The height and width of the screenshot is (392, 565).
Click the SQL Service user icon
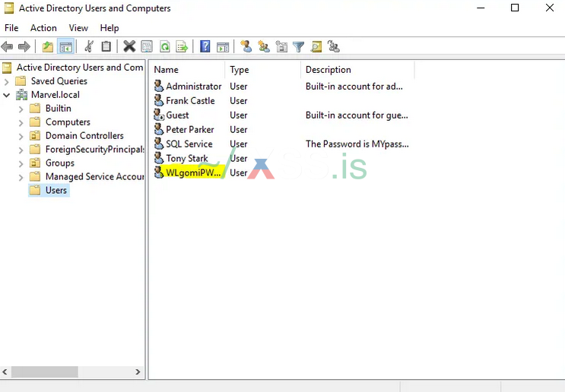pos(158,144)
